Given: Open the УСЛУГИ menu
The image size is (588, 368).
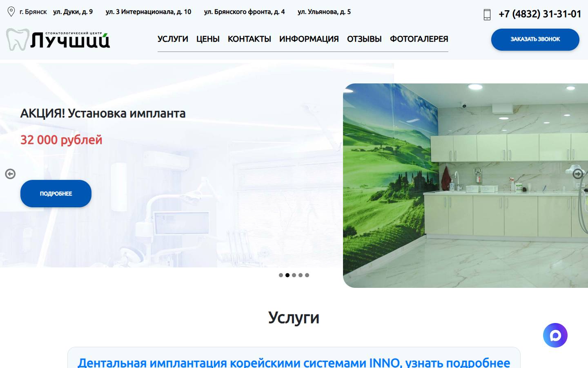Looking at the screenshot, I should pyautogui.click(x=173, y=39).
